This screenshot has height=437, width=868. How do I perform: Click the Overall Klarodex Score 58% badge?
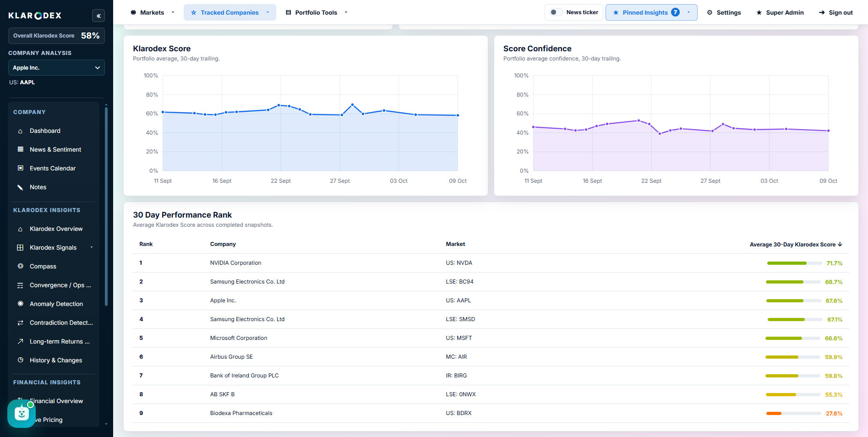click(56, 36)
